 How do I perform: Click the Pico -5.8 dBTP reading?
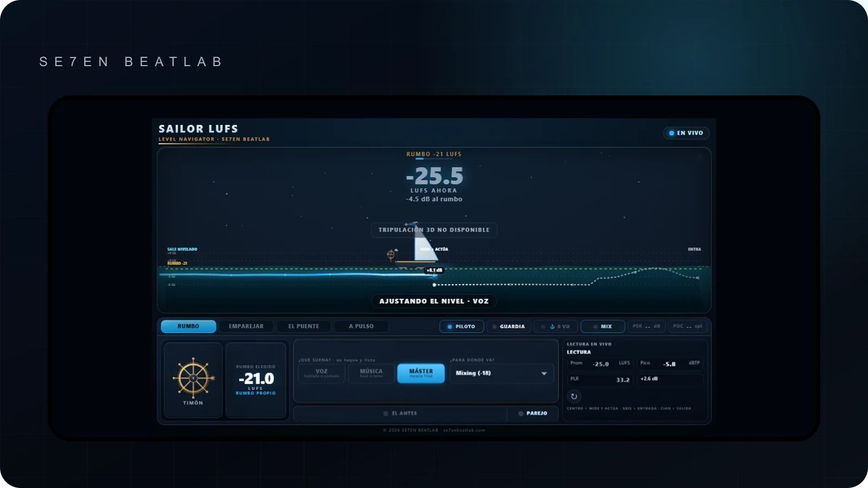click(670, 364)
